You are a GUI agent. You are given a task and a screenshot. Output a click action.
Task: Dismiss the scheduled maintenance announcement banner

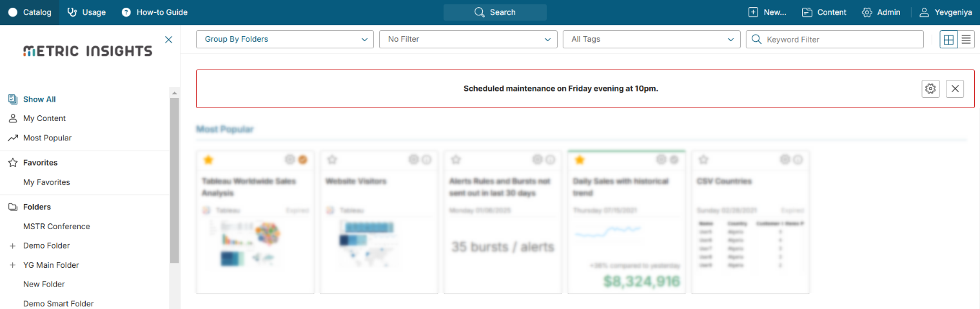955,89
